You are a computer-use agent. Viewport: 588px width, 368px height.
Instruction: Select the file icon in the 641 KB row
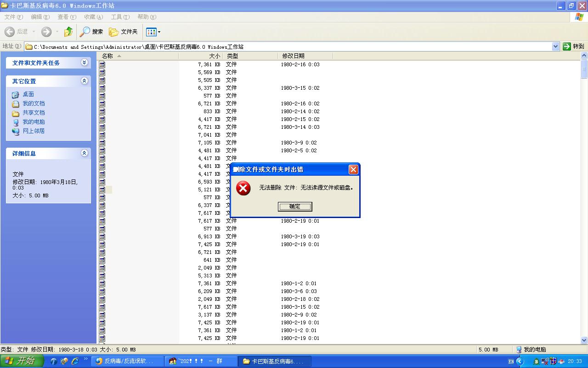102,260
